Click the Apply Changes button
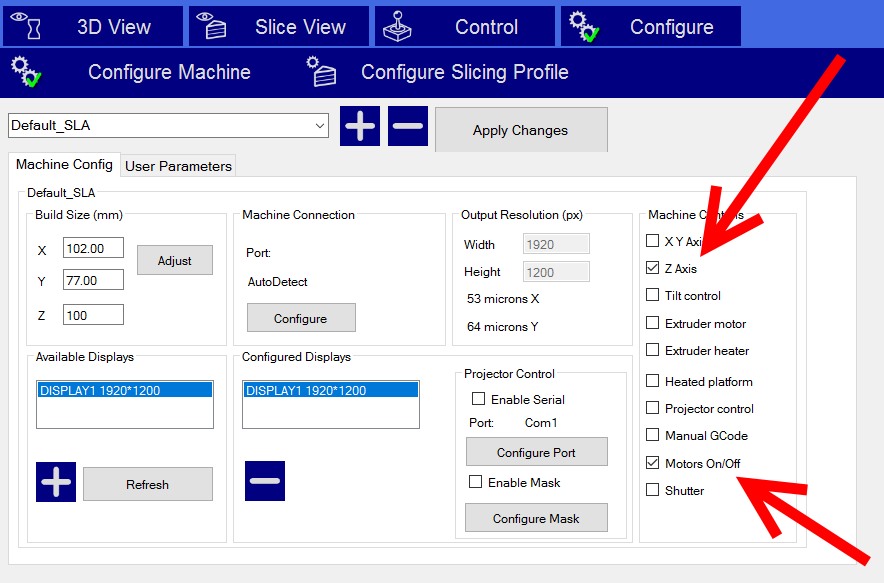Screen dimensions: 884x583 [x=520, y=130]
